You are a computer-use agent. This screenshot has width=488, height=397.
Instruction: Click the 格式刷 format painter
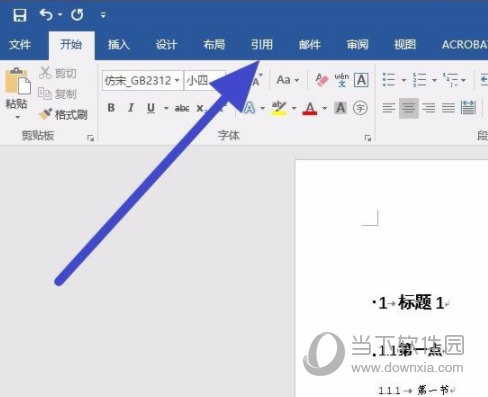[x=63, y=114]
